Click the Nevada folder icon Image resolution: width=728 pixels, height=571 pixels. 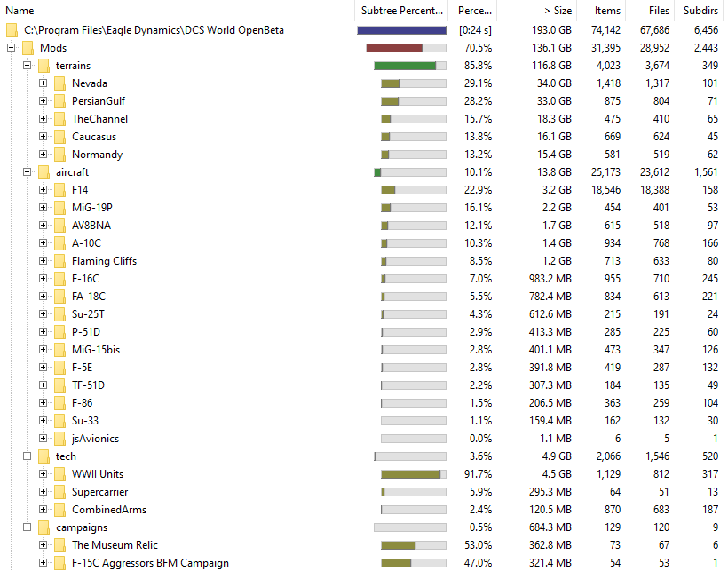click(x=59, y=83)
